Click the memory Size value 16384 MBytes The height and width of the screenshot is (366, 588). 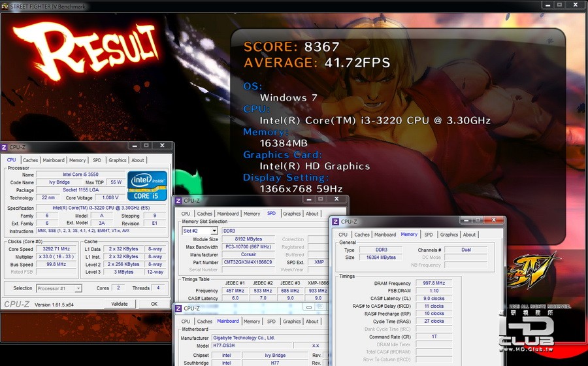[x=381, y=258]
